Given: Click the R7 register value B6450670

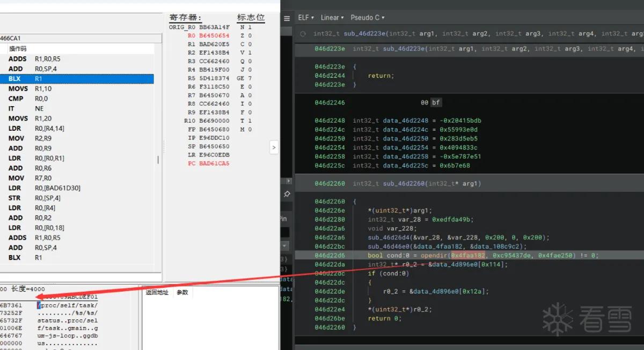Looking at the screenshot, I should (x=214, y=95).
